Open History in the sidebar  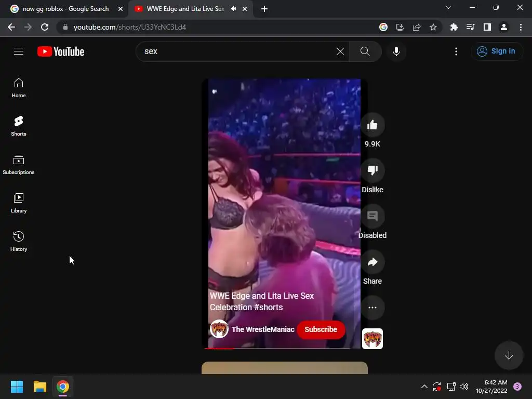pyautogui.click(x=19, y=241)
